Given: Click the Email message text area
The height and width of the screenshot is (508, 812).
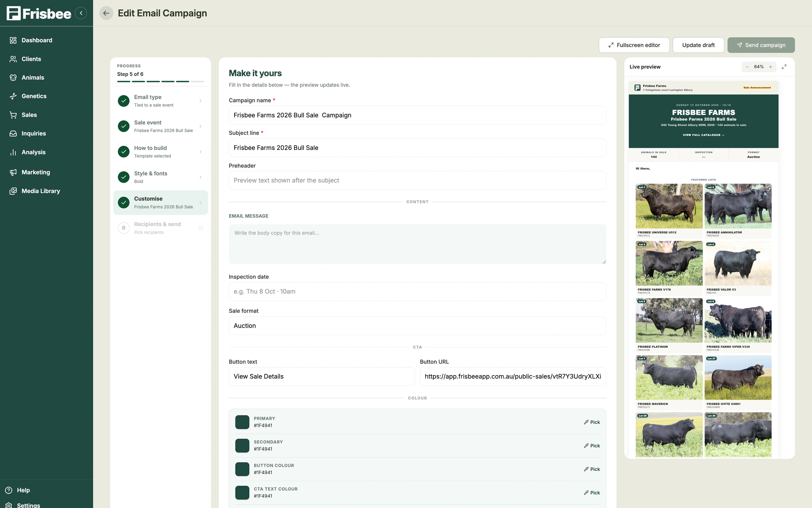Looking at the screenshot, I should click(x=417, y=244).
